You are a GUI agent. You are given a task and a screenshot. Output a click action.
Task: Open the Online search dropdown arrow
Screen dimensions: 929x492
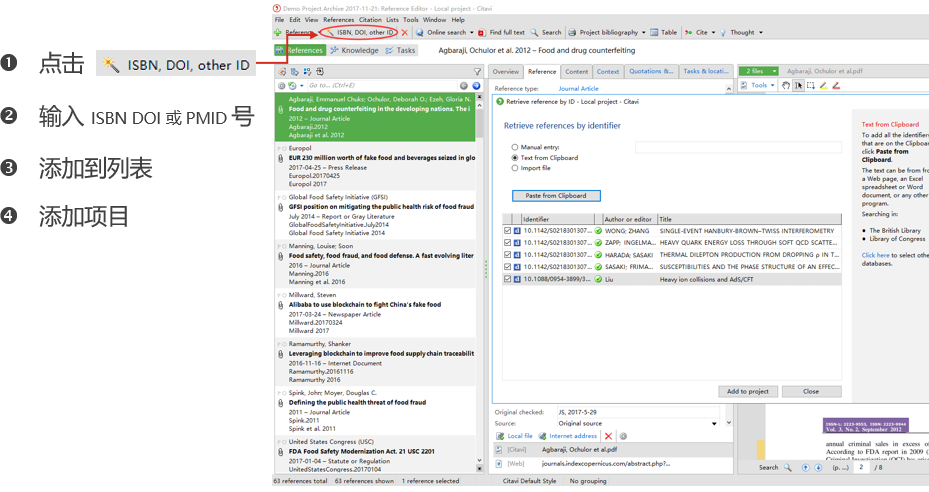[x=472, y=33]
